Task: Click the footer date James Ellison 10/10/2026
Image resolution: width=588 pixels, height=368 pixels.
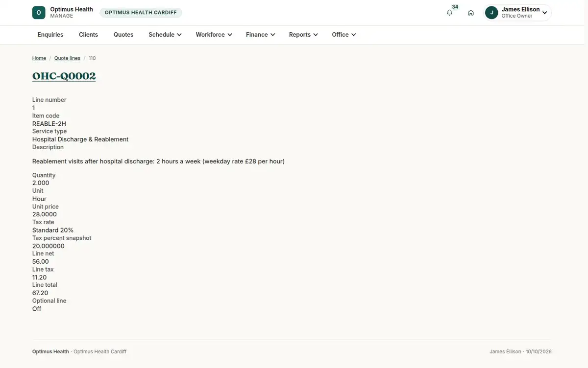Action: pyautogui.click(x=520, y=352)
